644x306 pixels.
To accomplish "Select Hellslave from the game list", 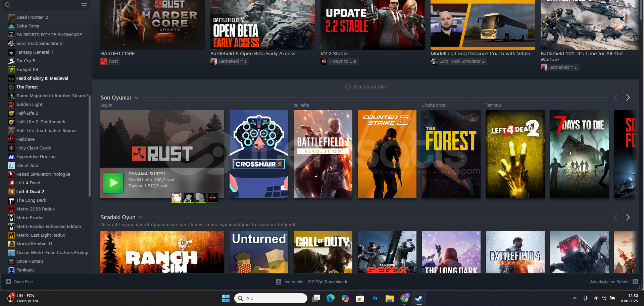I will coord(26,139).
